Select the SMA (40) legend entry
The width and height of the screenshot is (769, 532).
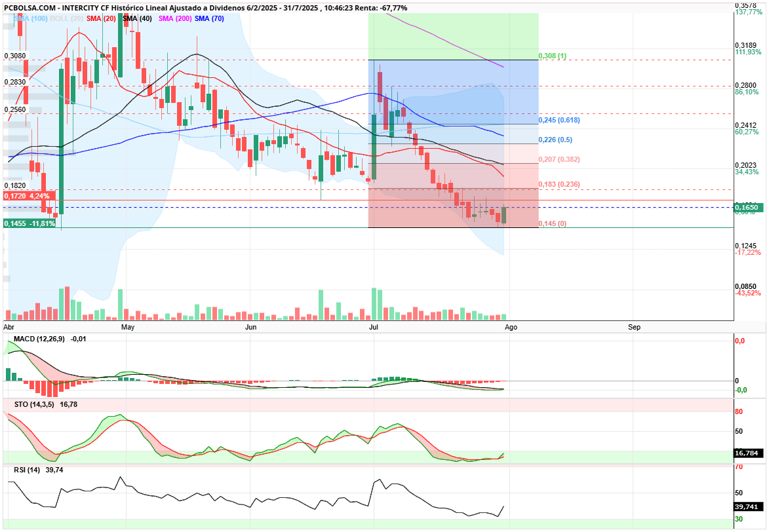[137, 18]
